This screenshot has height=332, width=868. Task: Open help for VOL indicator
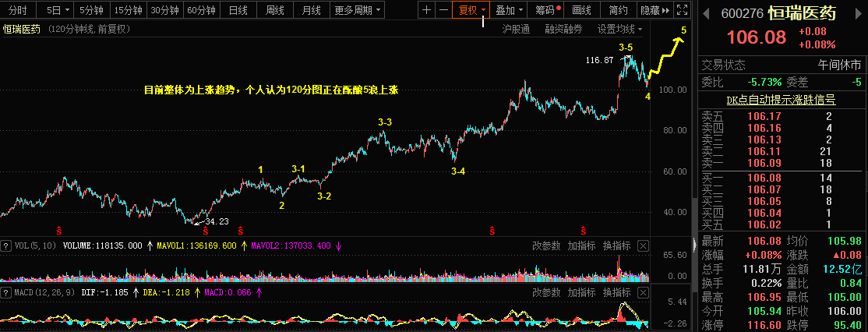[6, 245]
